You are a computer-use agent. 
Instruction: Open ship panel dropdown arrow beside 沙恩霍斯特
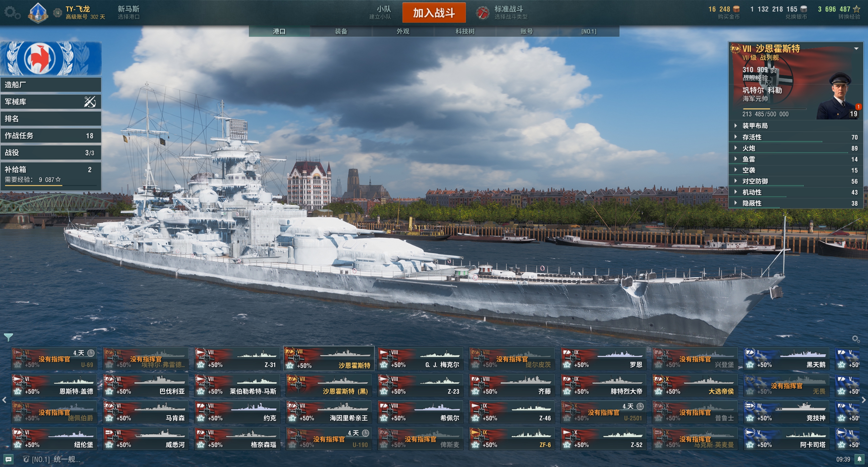coord(856,49)
